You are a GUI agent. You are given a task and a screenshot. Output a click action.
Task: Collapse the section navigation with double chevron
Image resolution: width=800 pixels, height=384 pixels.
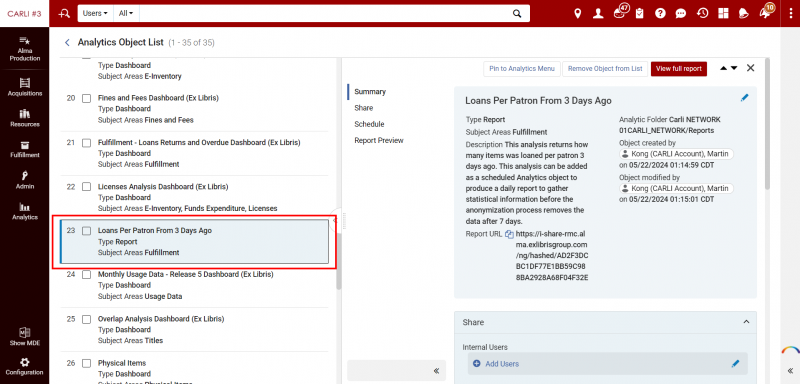click(x=436, y=371)
